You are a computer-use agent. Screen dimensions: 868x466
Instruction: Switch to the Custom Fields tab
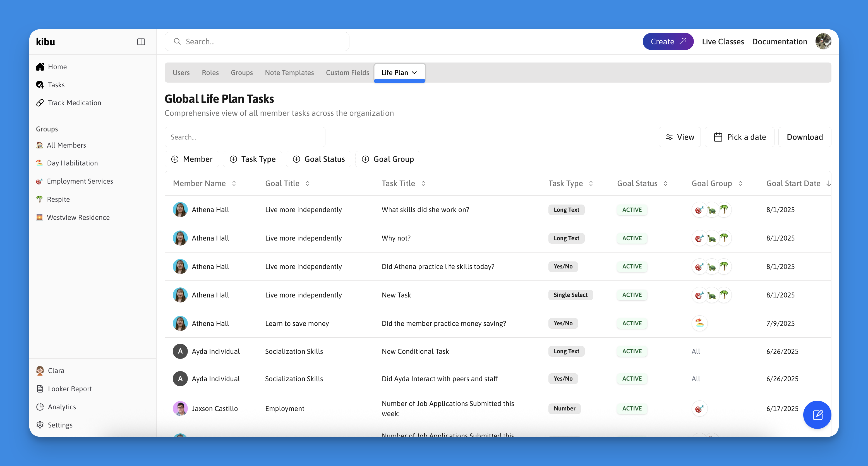tap(347, 73)
